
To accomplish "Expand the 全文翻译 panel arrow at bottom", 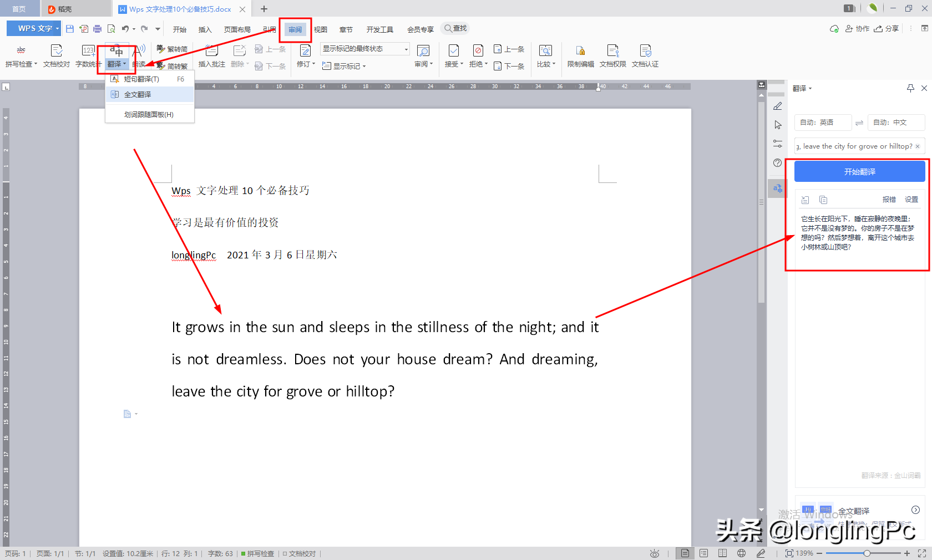I will 916,510.
